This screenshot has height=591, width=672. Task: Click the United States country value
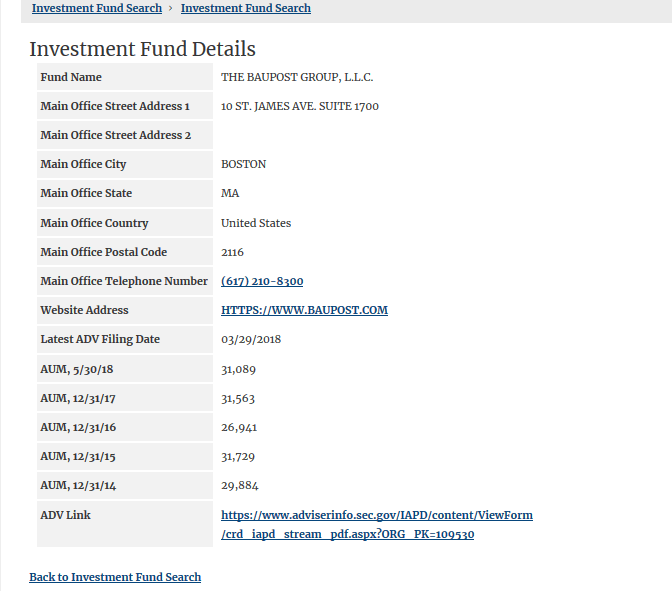point(256,223)
